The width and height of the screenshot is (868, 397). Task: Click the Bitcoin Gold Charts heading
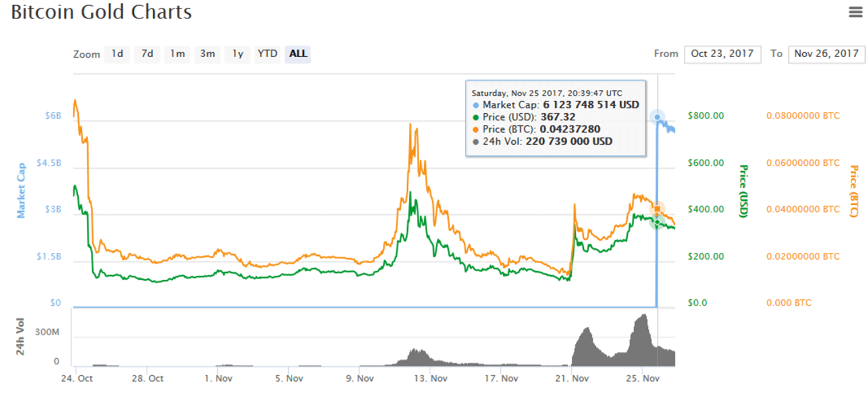point(102,12)
